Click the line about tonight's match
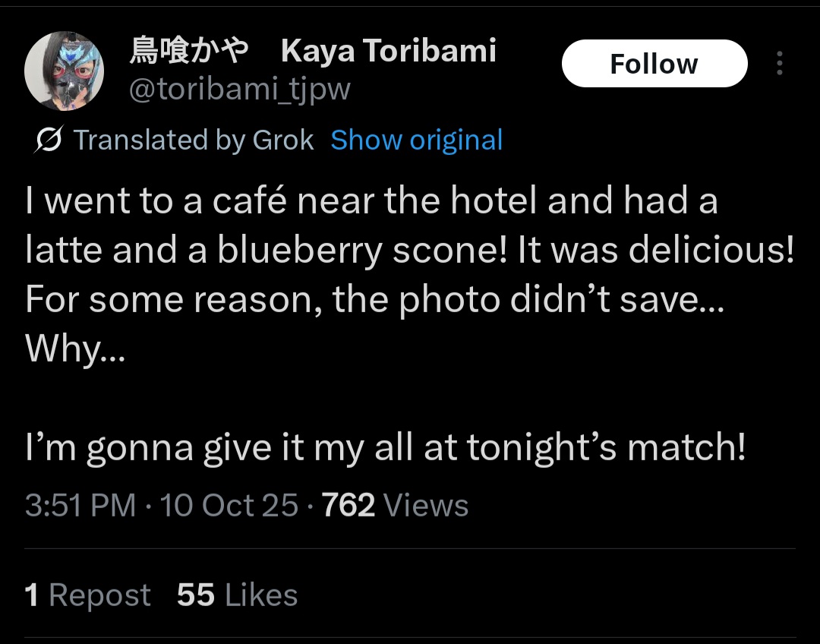 [386, 447]
